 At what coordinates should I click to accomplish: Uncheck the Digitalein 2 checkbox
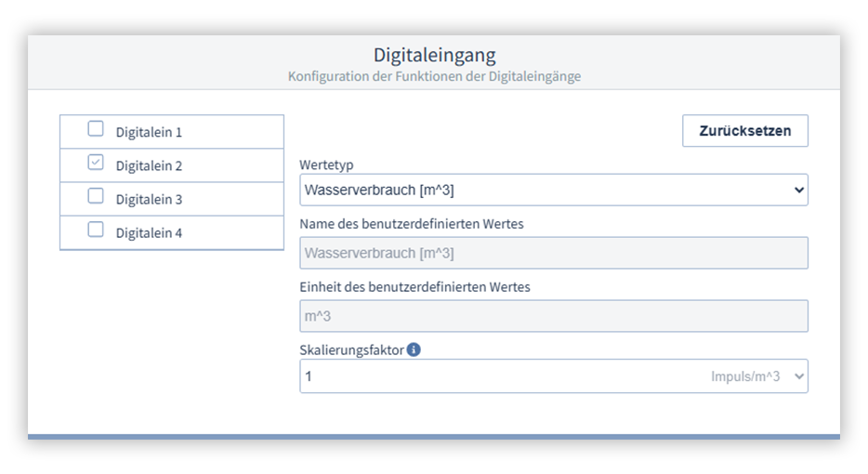click(96, 165)
